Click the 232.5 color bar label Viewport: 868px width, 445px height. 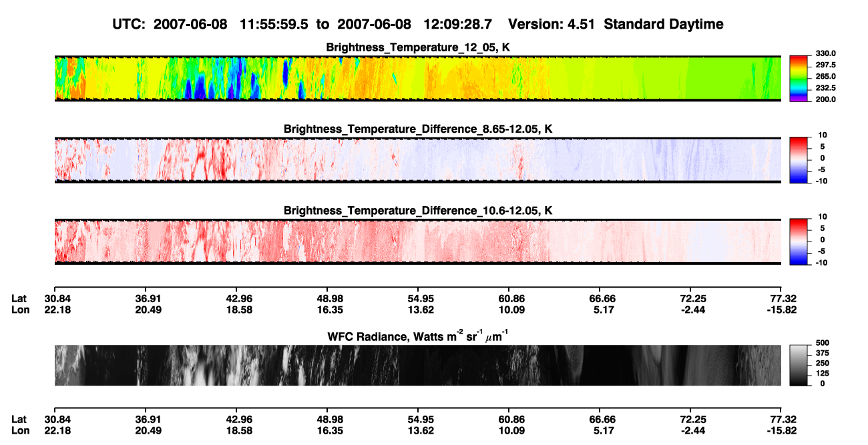[827, 88]
